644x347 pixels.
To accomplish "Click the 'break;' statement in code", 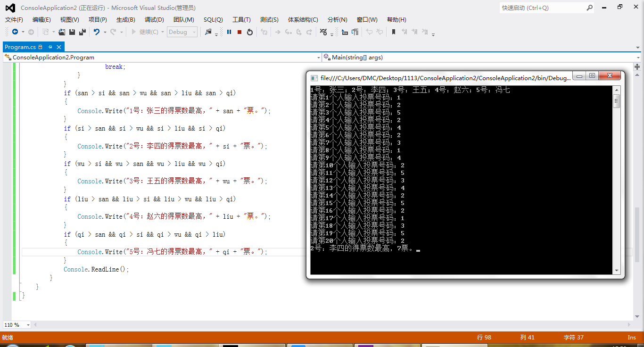I will click(x=116, y=67).
